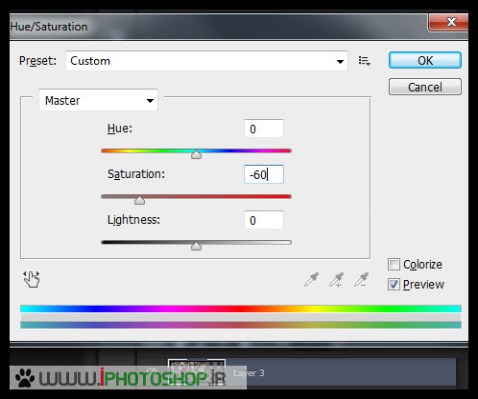Select the Add to Sample eyedropper
Viewport: 478px width, 399px height.
point(336,280)
